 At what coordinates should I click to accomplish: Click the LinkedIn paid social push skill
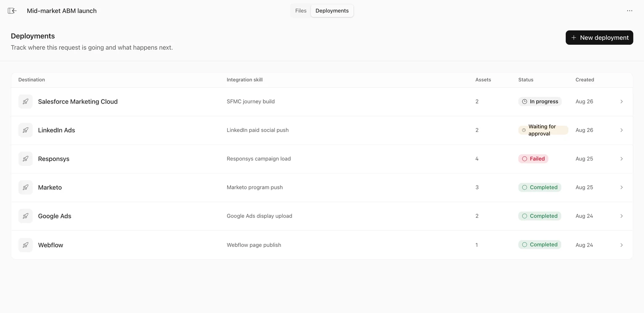(x=257, y=130)
